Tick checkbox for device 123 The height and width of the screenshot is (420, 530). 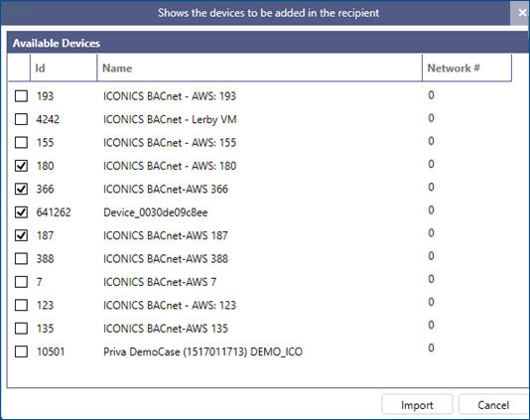point(21,305)
